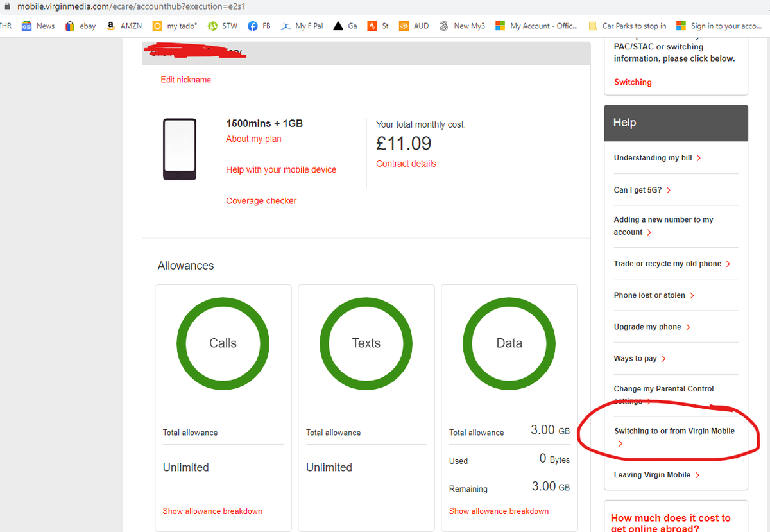Show allowance breakdown under Calls
Viewport: 770px width, 532px height.
pyautogui.click(x=212, y=511)
